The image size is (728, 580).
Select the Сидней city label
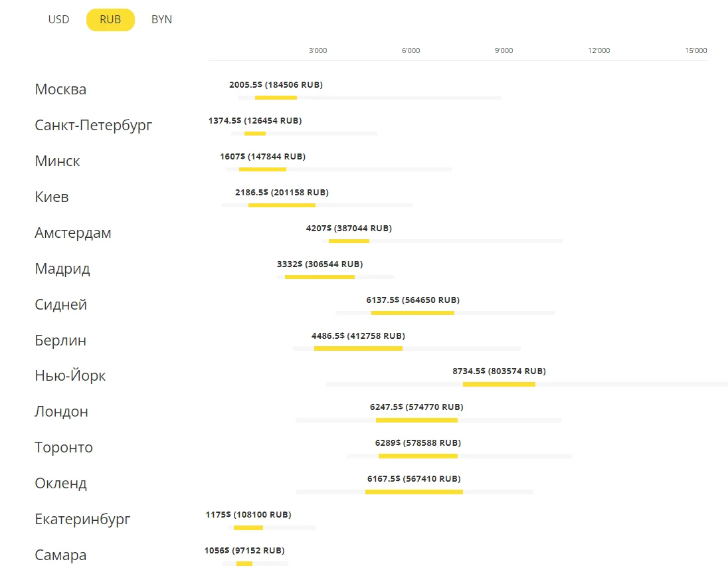click(x=60, y=305)
